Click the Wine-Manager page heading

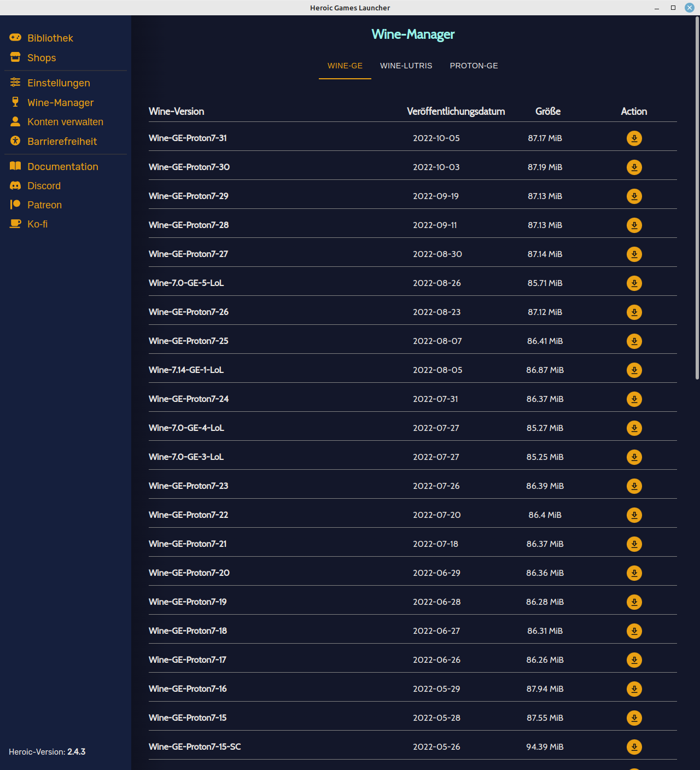tap(413, 34)
